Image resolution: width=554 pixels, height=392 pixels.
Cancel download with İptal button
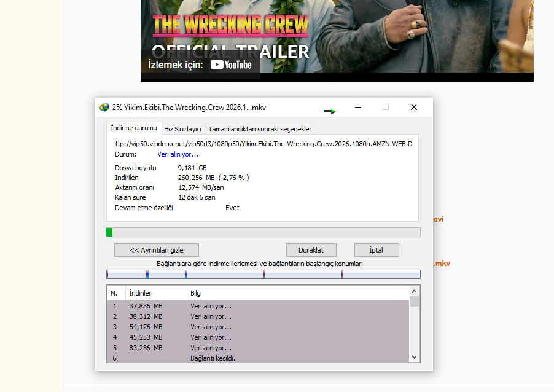(x=376, y=250)
